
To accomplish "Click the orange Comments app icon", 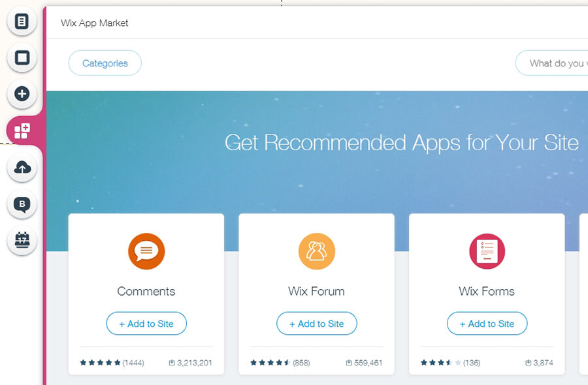I will coord(146,251).
